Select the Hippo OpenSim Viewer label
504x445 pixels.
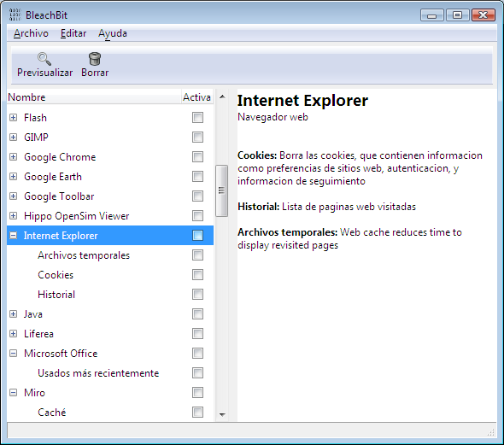tap(77, 216)
